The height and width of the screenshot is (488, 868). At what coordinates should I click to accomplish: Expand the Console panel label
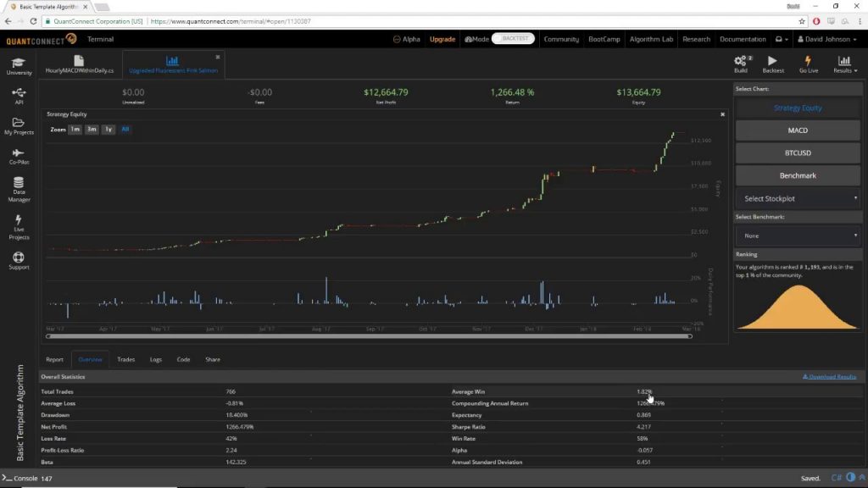point(25,479)
